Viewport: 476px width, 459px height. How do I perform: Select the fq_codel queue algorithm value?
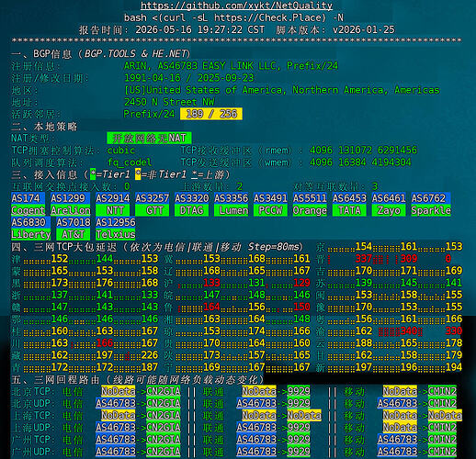(x=130, y=162)
